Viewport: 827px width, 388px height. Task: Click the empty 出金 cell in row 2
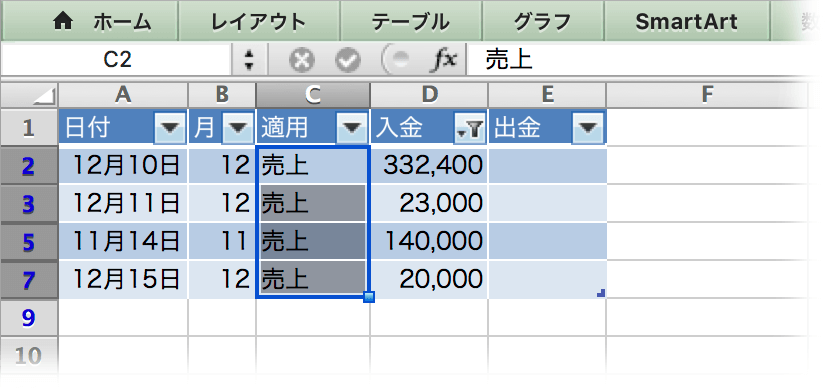coord(547,166)
